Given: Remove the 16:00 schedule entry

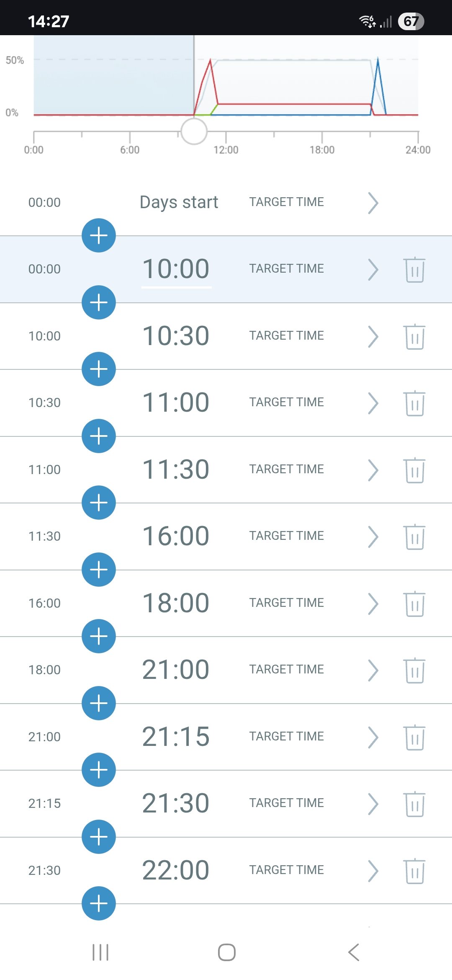Looking at the screenshot, I should click(x=414, y=537).
